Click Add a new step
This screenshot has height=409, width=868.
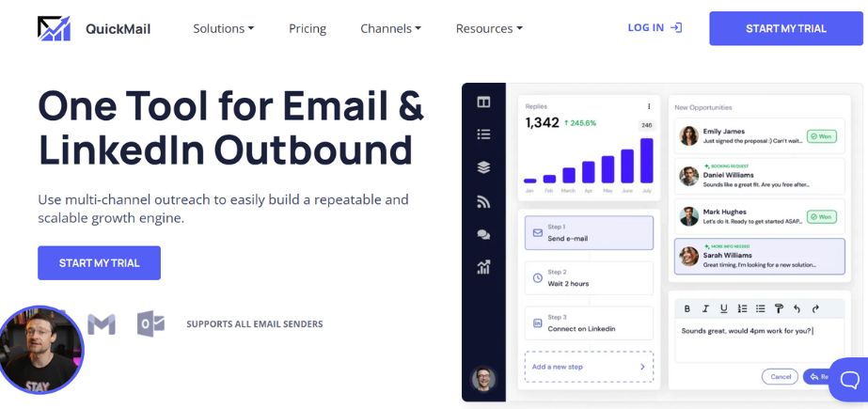(589, 367)
